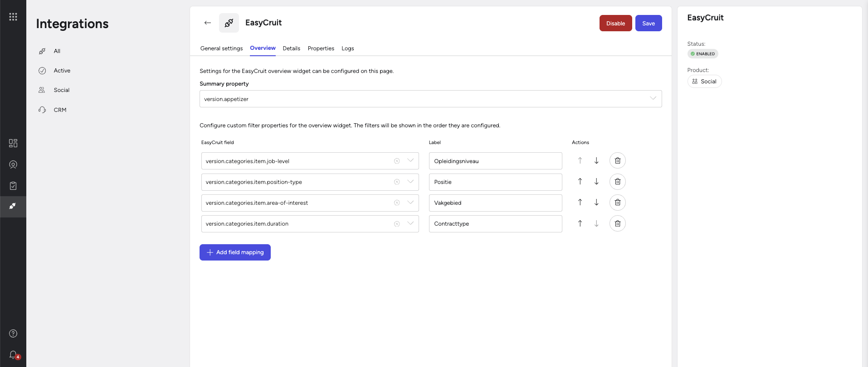This screenshot has height=367, width=868.
Task: Click the Social product chip
Action: tap(704, 82)
